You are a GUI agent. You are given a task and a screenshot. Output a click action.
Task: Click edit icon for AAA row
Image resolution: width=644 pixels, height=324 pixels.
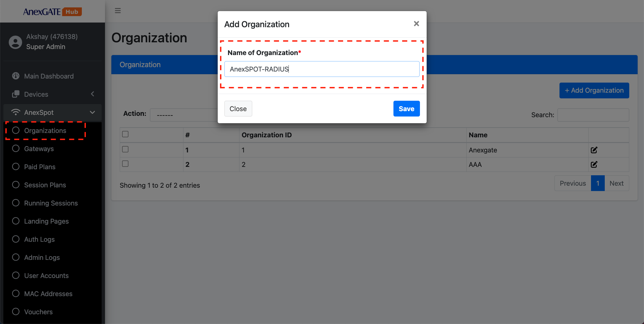(x=594, y=165)
